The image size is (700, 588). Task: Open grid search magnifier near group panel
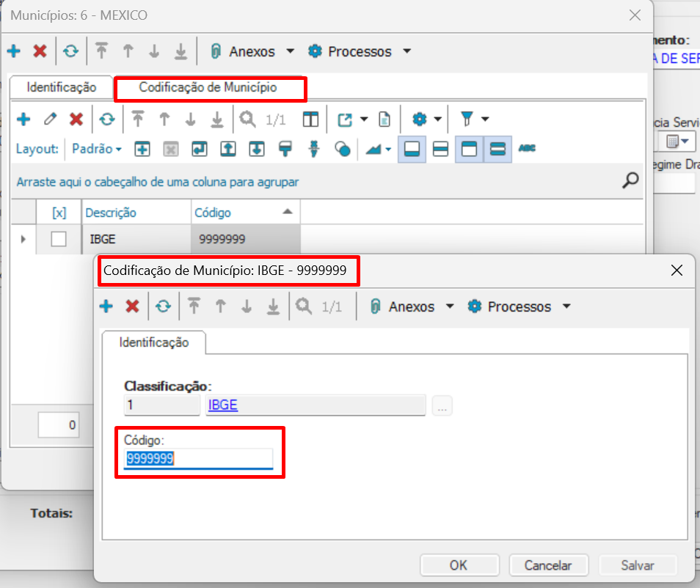(x=630, y=180)
